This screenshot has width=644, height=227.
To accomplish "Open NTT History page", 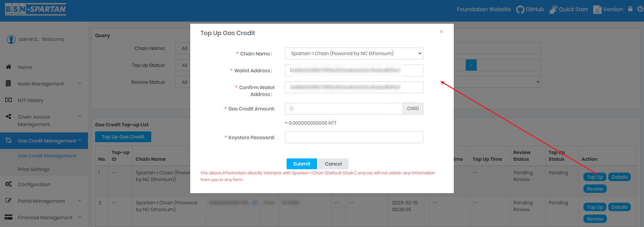I will pyautogui.click(x=30, y=100).
